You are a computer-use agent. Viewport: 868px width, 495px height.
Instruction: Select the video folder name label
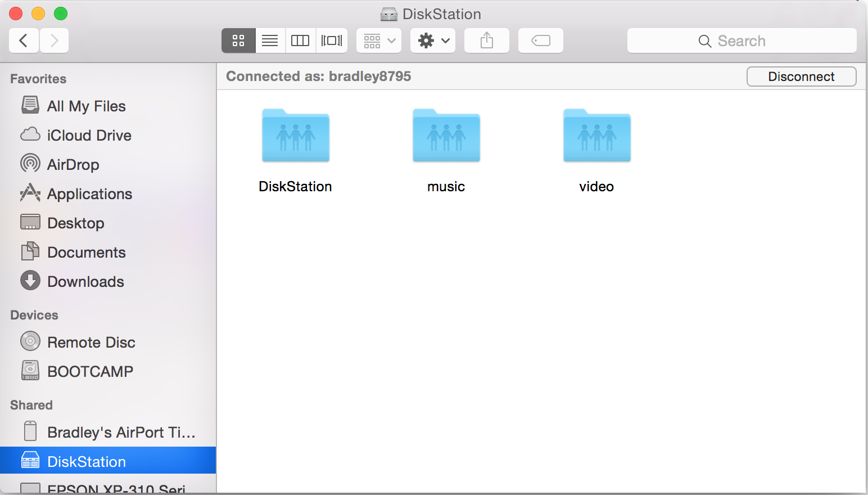(596, 187)
